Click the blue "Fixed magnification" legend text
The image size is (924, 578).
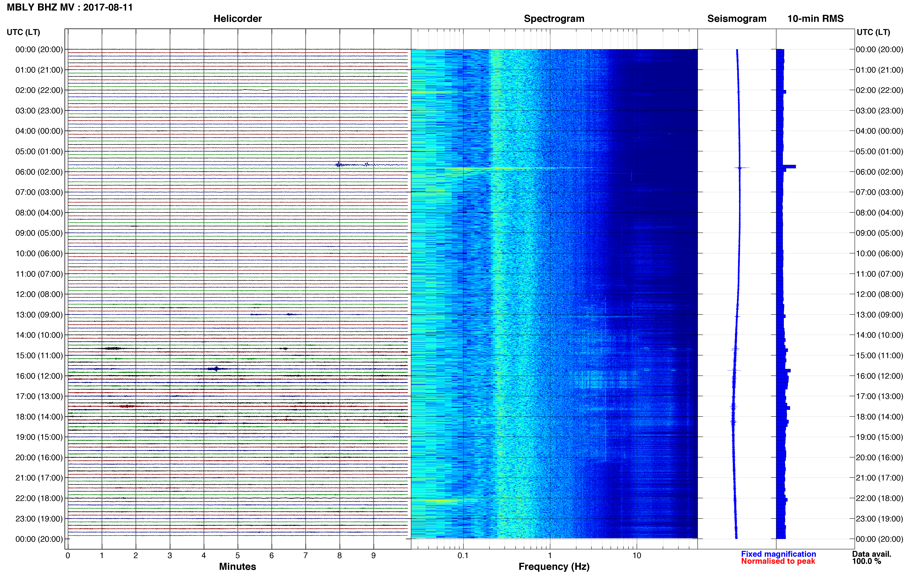click(778, 554)
